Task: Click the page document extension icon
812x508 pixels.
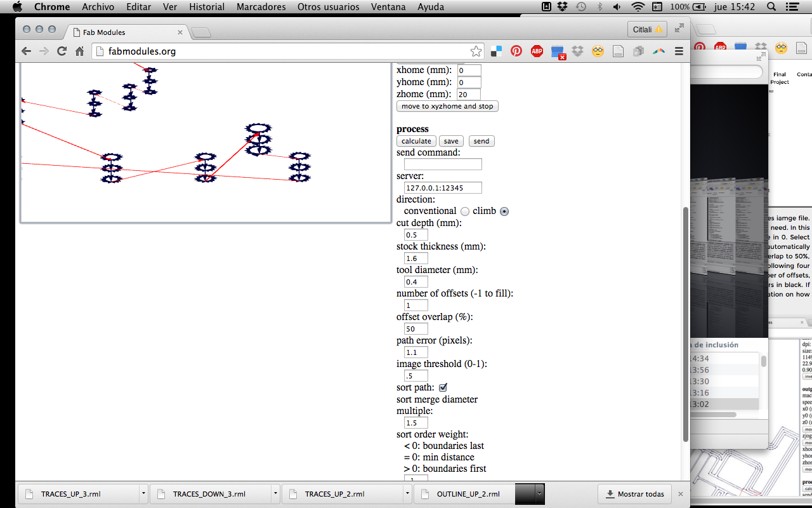Action: [618, 51]
